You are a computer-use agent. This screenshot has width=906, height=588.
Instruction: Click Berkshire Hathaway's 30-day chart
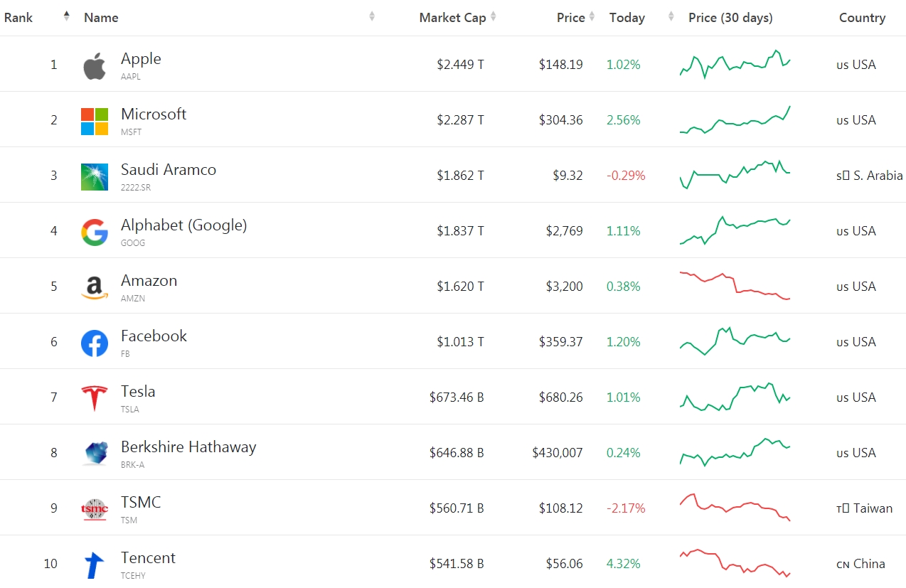pos(735,451)
